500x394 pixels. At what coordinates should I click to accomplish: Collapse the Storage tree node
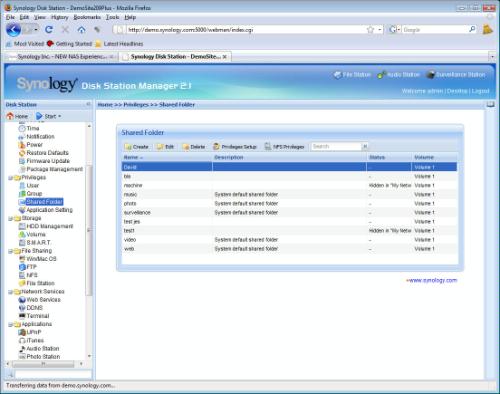click(10, 218)
